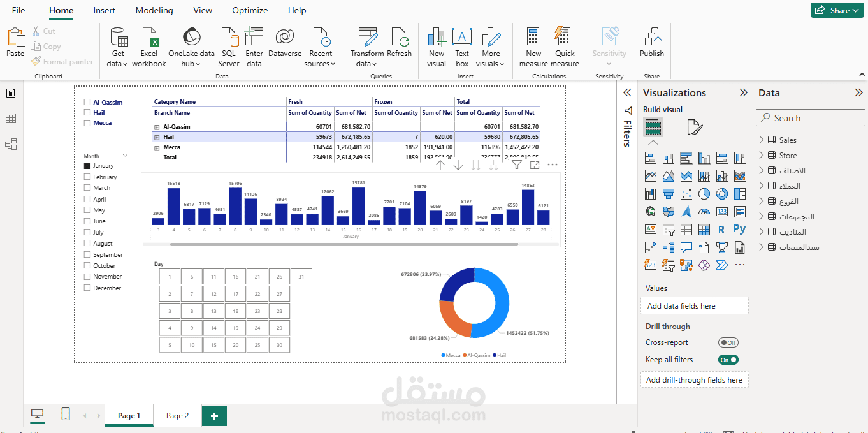Insert a Text box

click(462, 47)
